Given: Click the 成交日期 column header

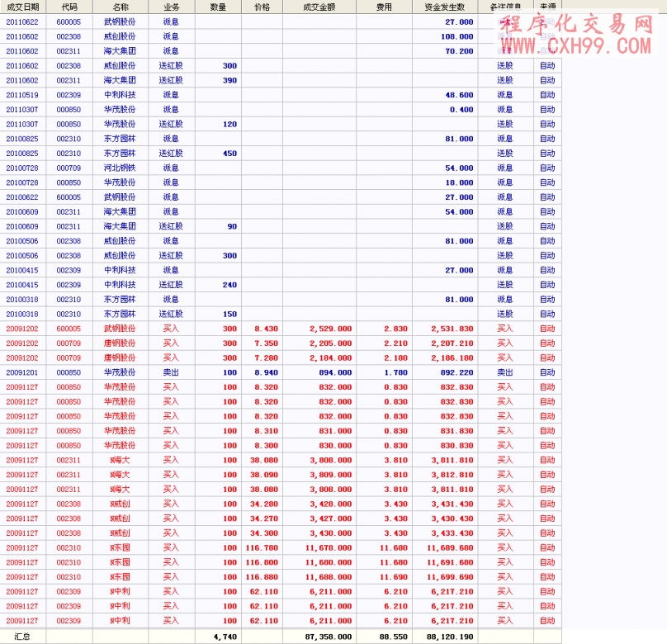Looking at the screenshot, I should (22, 7).
